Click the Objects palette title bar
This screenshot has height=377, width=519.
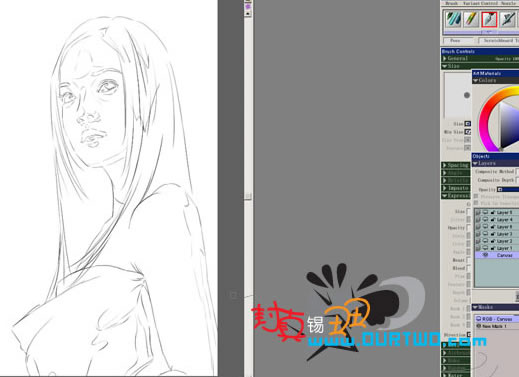495,156
